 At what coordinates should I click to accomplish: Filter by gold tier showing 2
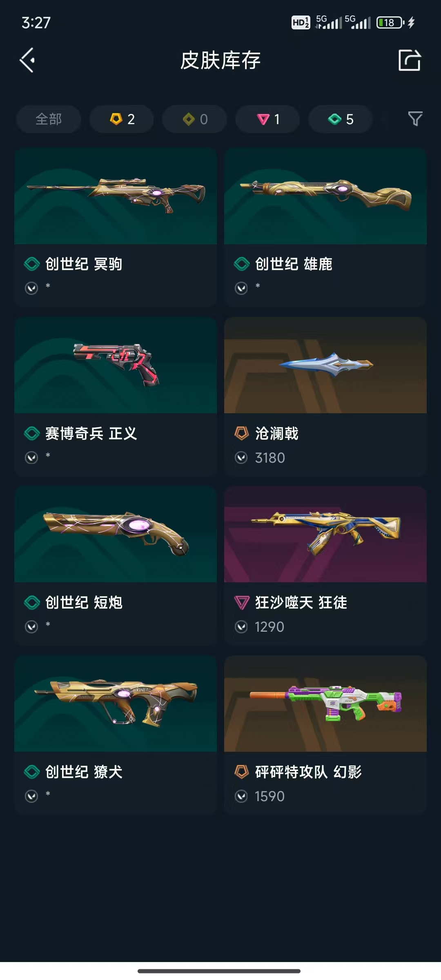(122, 119)
